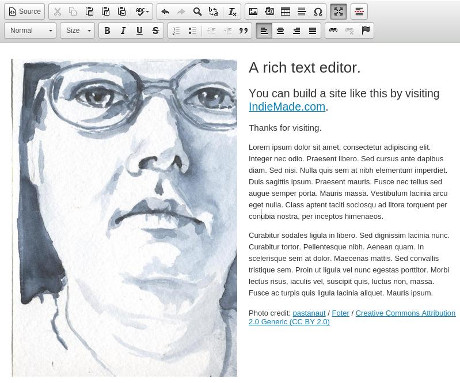Insert a numbered list
Viewport: 460px width, 383px height.
tap(176, 31)
